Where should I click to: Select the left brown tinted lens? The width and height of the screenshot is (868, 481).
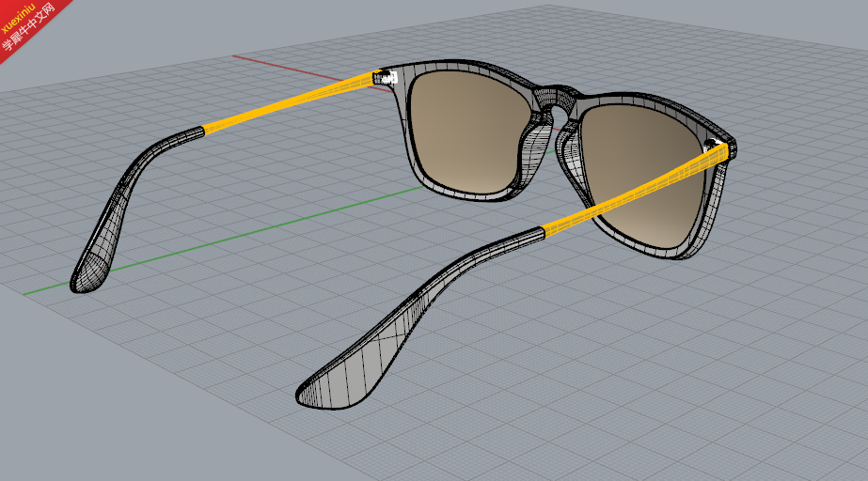click(x=468, y=131)
